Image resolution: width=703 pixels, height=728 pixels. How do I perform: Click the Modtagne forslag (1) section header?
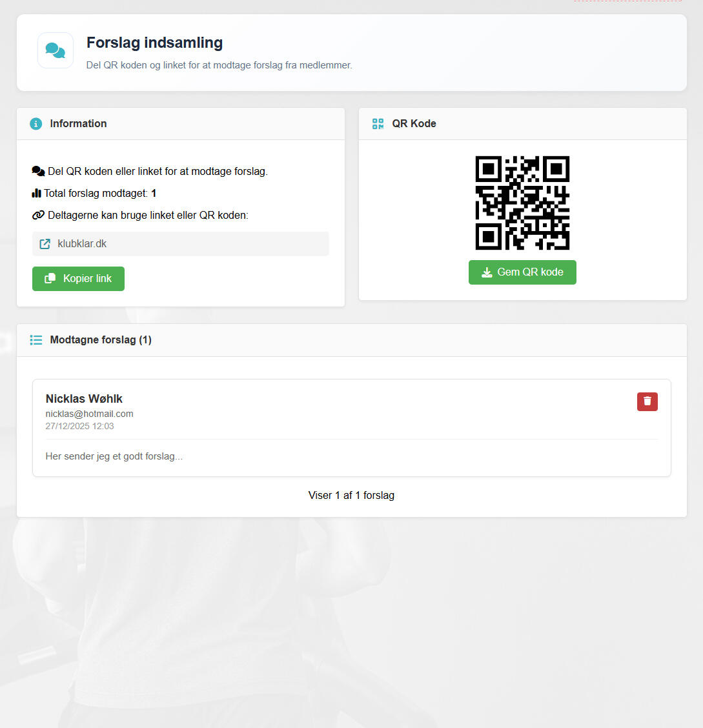pyautogui.click(x=351, y=340)
